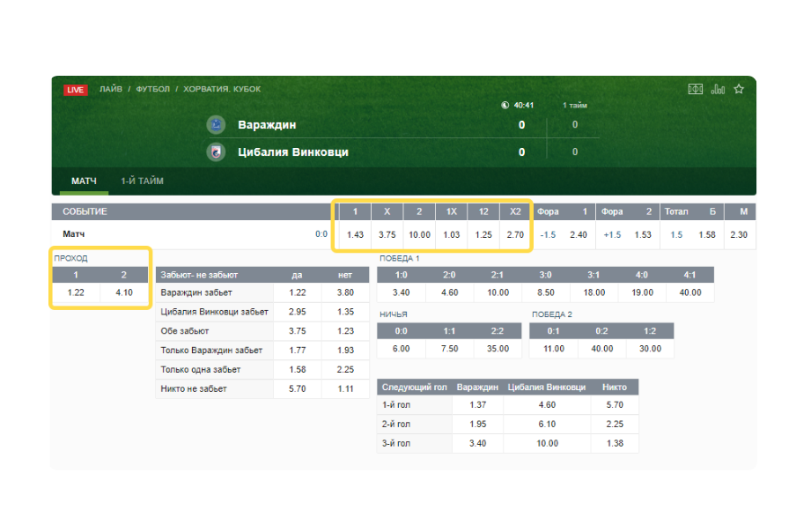Select Только Вараждин забьет да 1.77
This screenshot has width=811, height=532.
298,351
